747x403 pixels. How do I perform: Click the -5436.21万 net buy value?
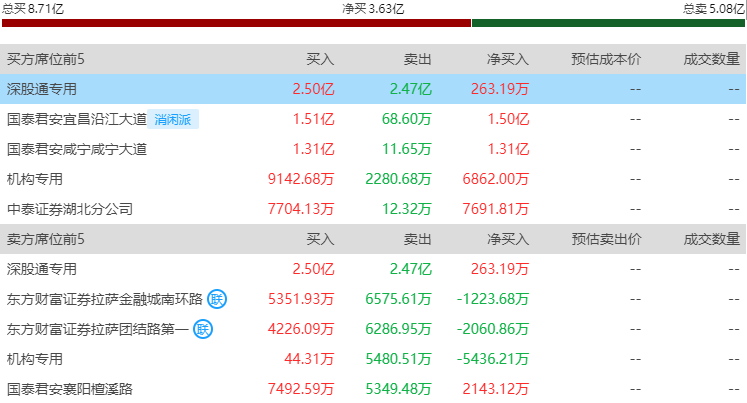click(x=492, y=359)
